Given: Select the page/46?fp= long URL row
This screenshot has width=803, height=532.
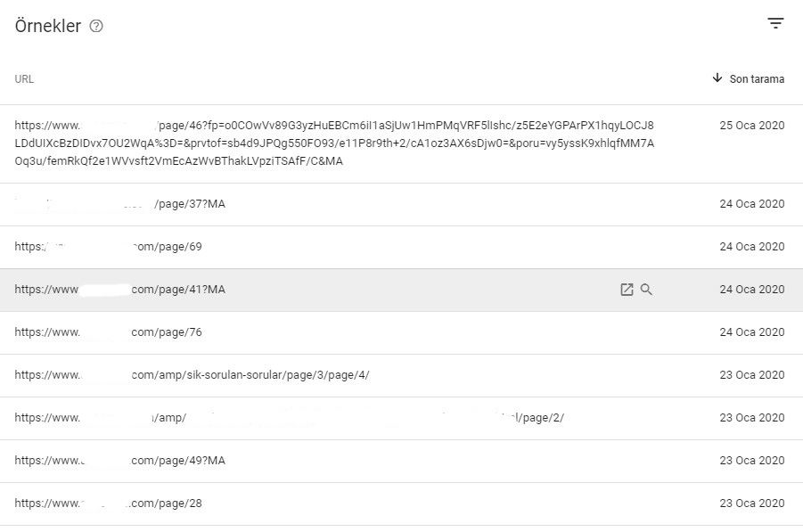Looking at the screenshot, I should pos(401,143).
